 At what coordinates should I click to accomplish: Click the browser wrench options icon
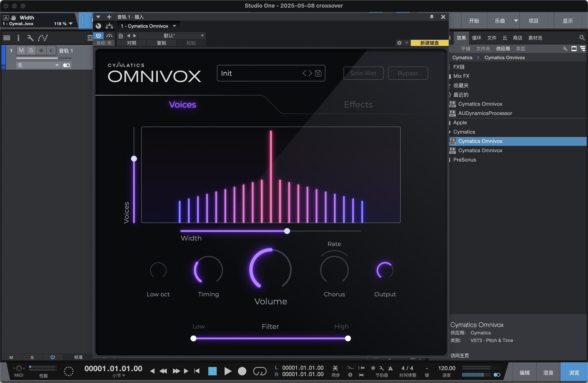coord(565,49)
